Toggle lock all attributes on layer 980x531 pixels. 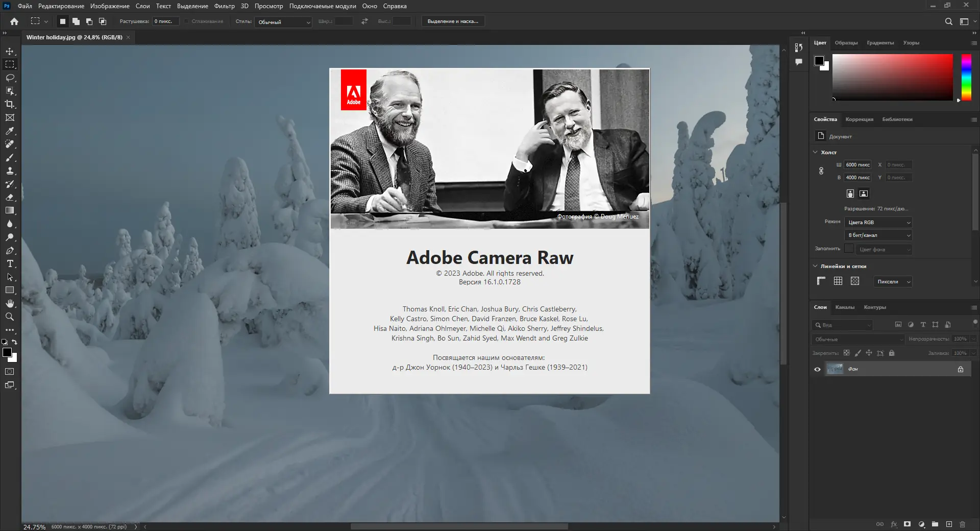892,353
